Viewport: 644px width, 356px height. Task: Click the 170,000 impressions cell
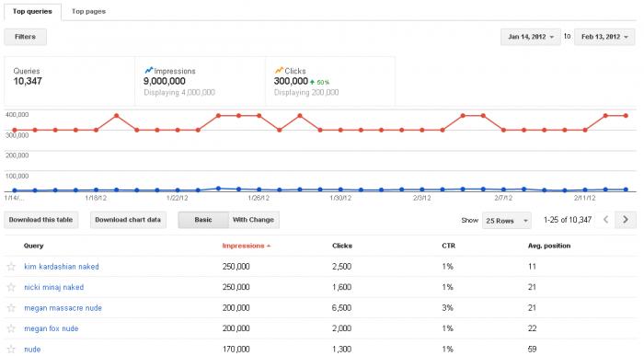236,349
